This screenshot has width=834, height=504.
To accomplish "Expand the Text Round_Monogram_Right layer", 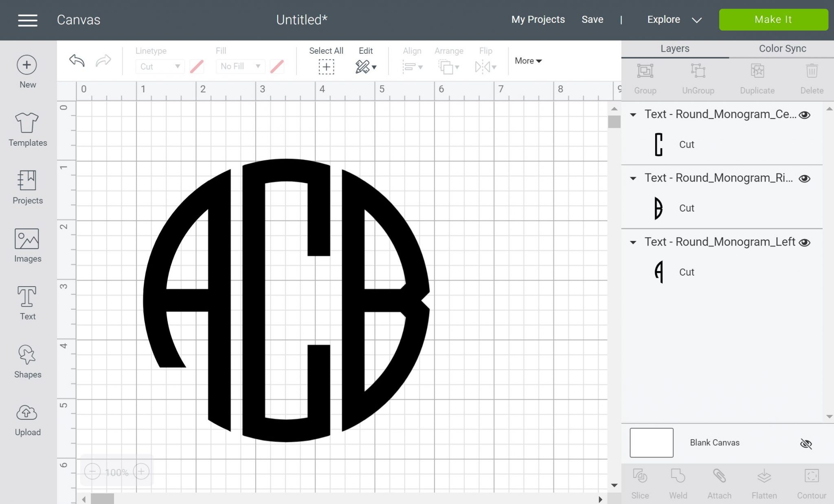I will (633, 177).
